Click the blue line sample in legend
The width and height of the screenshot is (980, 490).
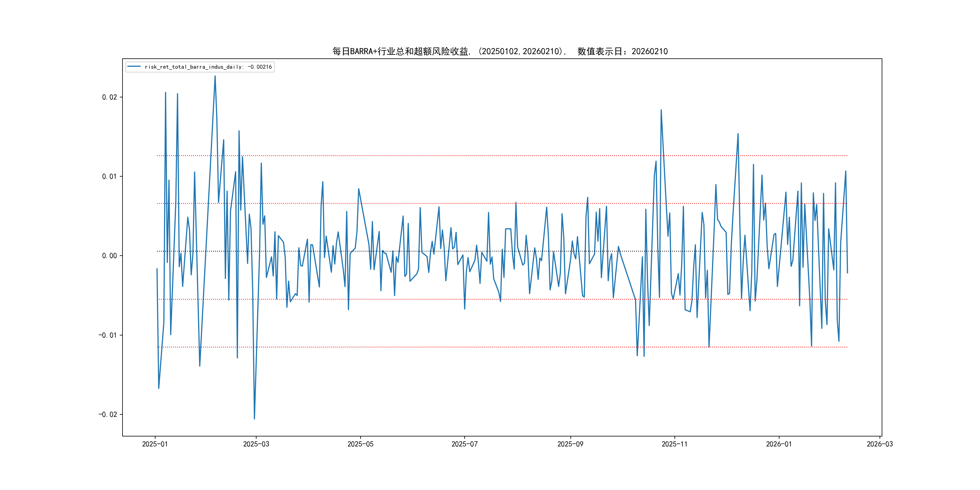[x=134, y=67]
